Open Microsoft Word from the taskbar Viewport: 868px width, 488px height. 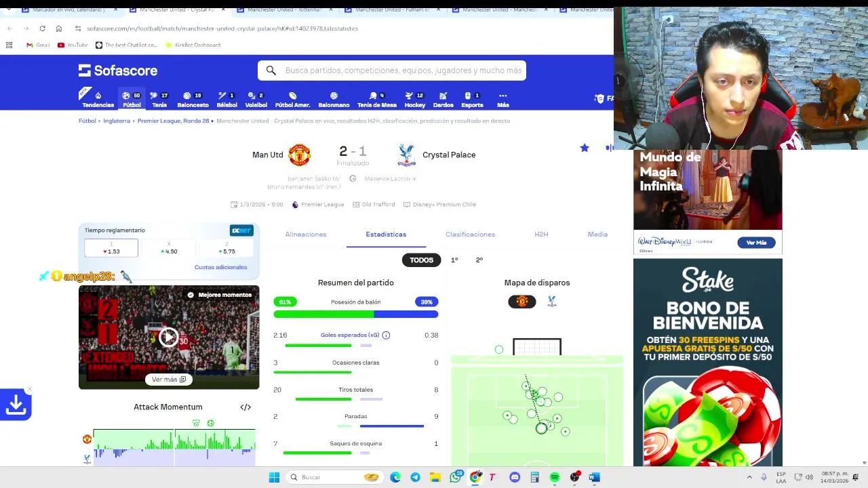tap(594, 477)
